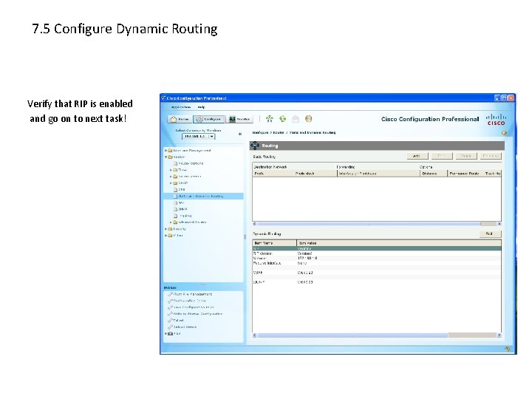Select the Configure toolbar button
The width and height of the screenshot is (532, 399).
pyautogui.click(x=208, y=119)
